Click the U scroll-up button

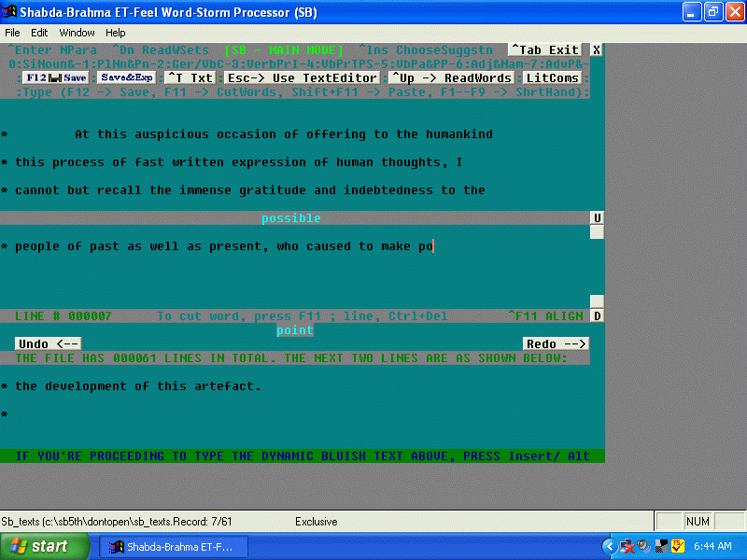597,217
